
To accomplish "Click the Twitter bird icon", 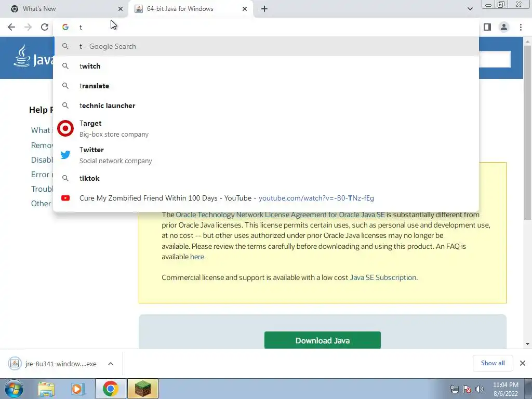I will tap(65, 155).
